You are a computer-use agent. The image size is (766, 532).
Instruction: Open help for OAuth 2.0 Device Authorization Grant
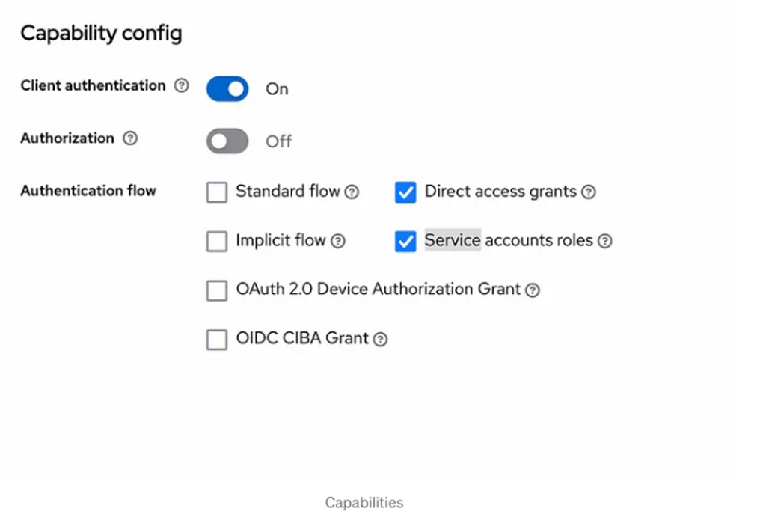click(x=533, y=290)
